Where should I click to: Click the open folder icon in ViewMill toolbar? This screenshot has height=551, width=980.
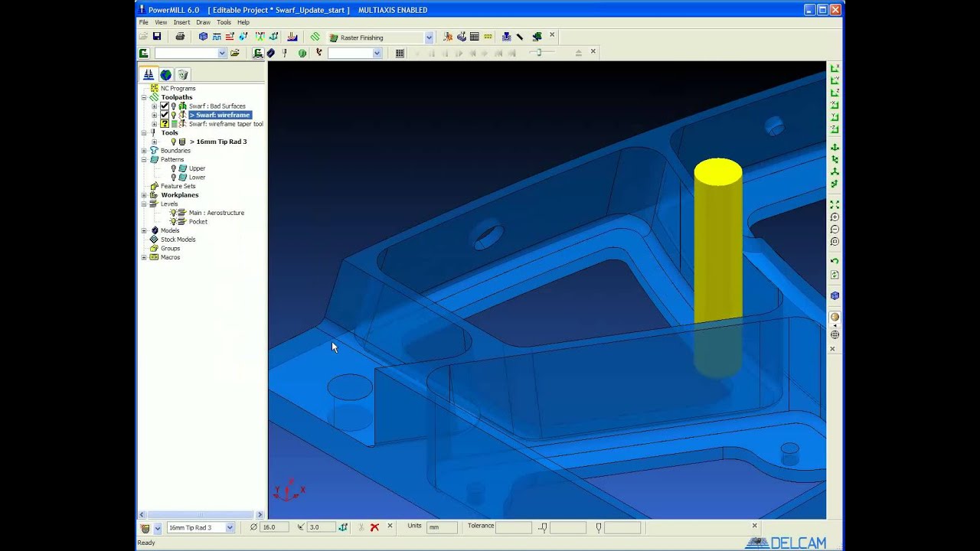click(235, 53)
